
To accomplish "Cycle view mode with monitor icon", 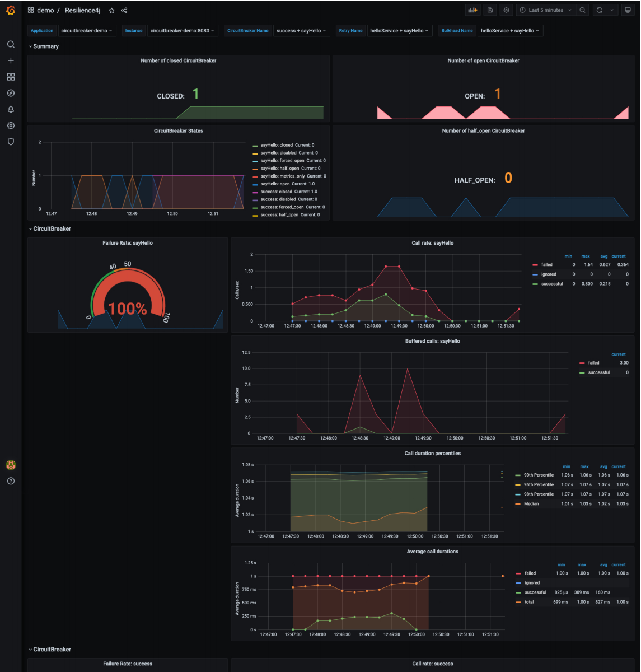I will coord(628,10).
